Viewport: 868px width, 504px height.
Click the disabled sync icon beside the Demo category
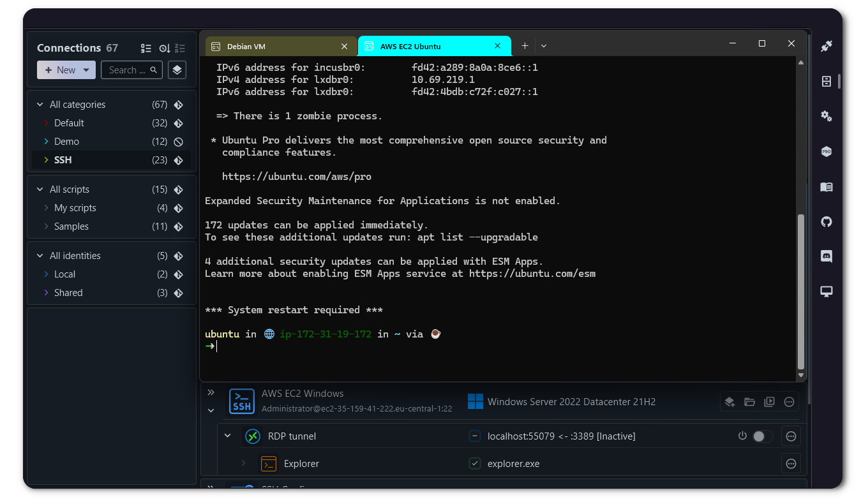tap(179, 142)
